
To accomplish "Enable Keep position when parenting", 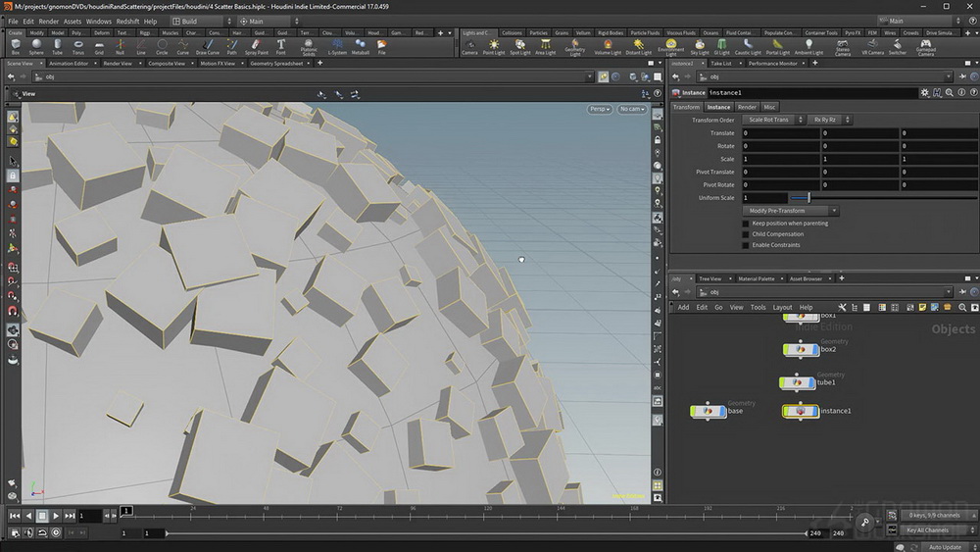I will (x=745, y=224).
